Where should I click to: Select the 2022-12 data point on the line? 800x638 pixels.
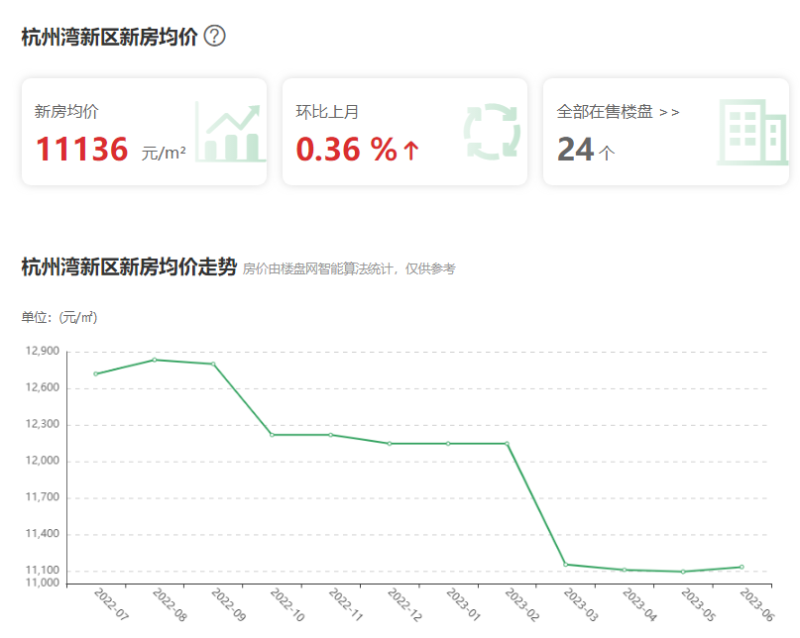[389, 443]
